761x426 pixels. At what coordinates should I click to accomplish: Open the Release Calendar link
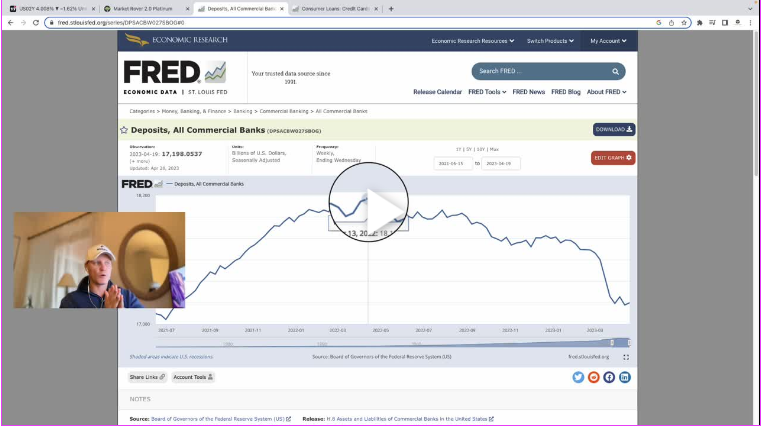pos(437,92)
